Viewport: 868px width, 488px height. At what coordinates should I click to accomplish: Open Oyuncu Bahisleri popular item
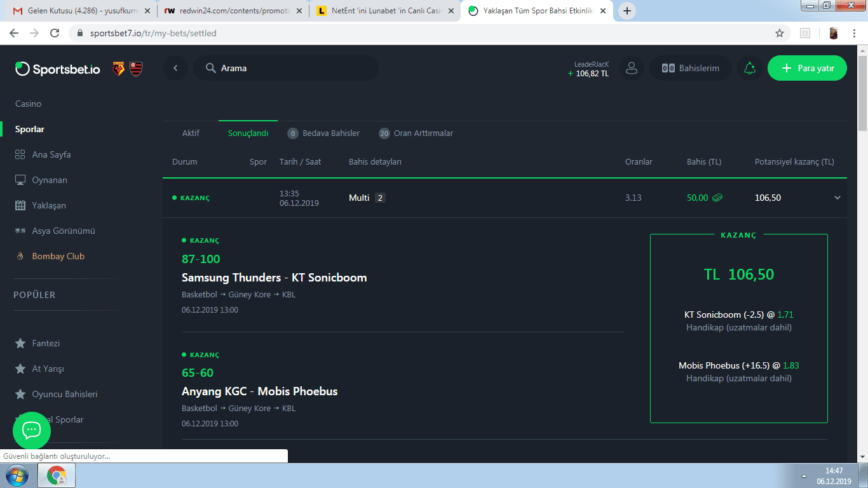[65, 394]
